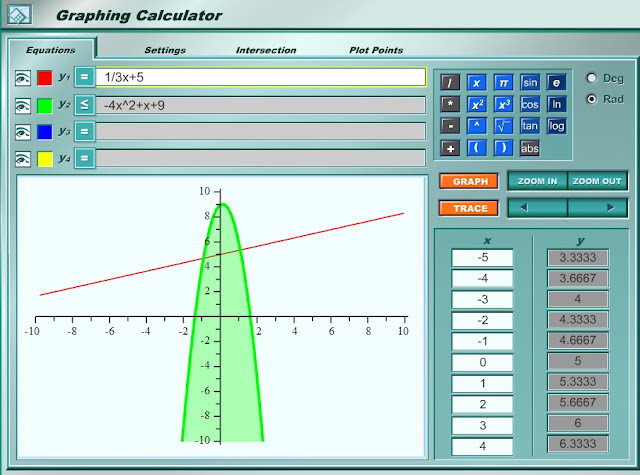
Task: Switch to the Settings tab
Action: [x=165, y=50]
